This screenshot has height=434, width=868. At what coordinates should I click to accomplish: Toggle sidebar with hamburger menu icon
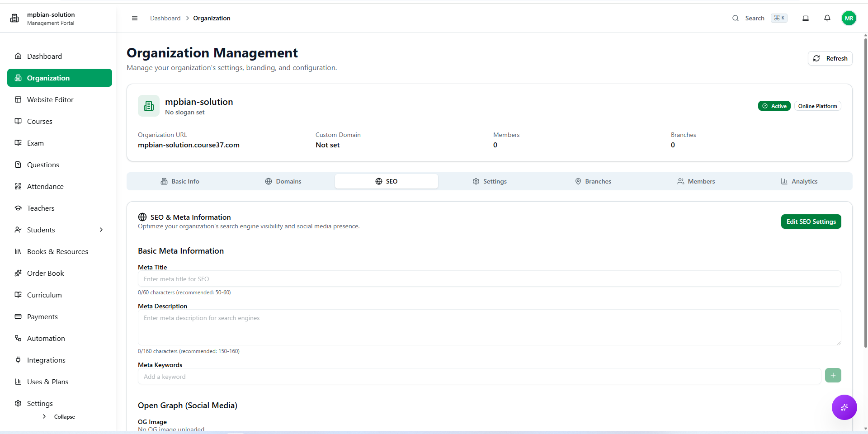click(134, 18)
